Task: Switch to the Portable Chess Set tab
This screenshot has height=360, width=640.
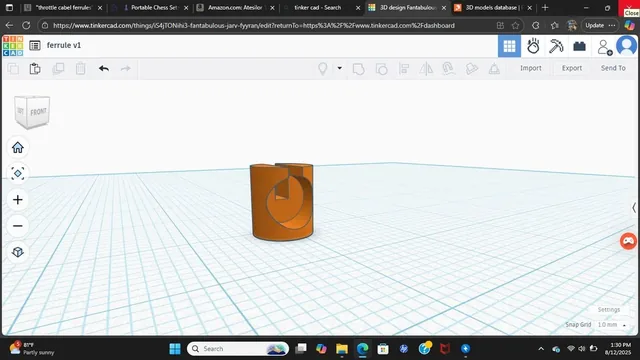Action: (150, 8)
